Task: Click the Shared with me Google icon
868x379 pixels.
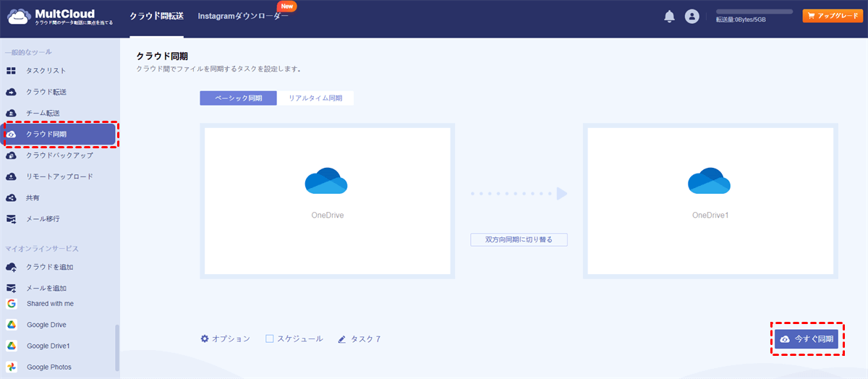Action: 11,304
